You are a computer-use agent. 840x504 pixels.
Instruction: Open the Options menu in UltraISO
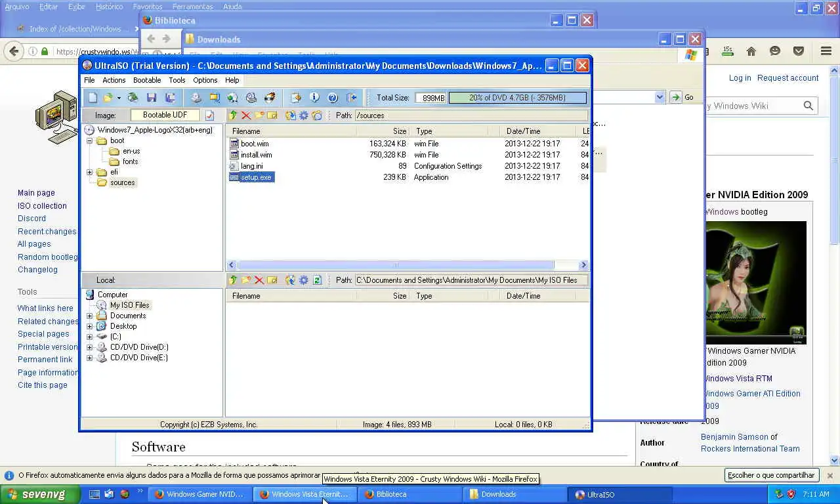[x=205, y=80]
